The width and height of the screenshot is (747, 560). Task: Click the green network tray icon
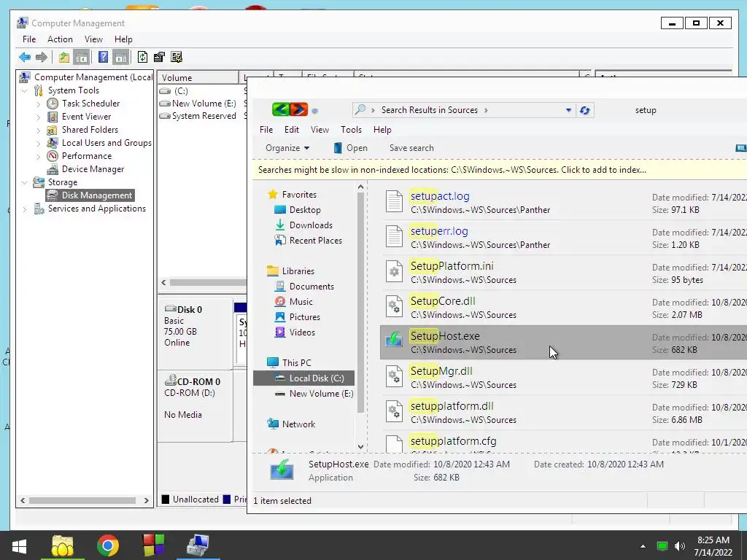tap(662, 546)
